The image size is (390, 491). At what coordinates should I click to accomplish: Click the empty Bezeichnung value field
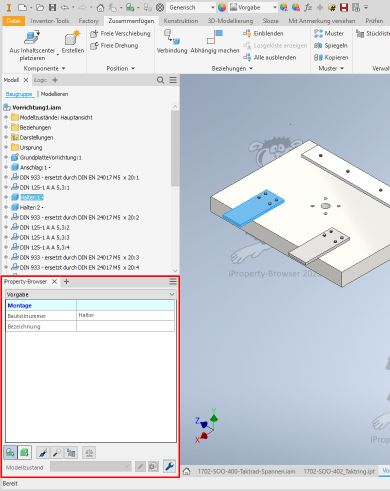coord(125,326)
